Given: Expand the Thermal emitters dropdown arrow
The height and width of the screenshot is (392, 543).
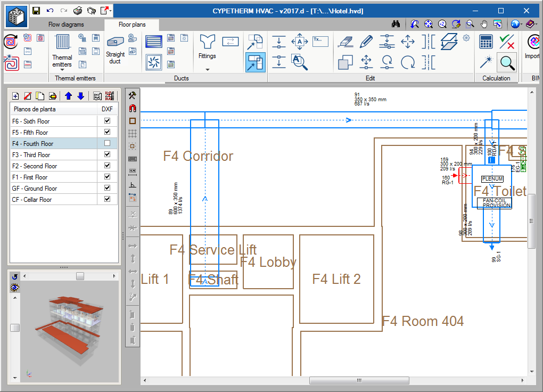Looking at the screenshot, I should [62, 69].
